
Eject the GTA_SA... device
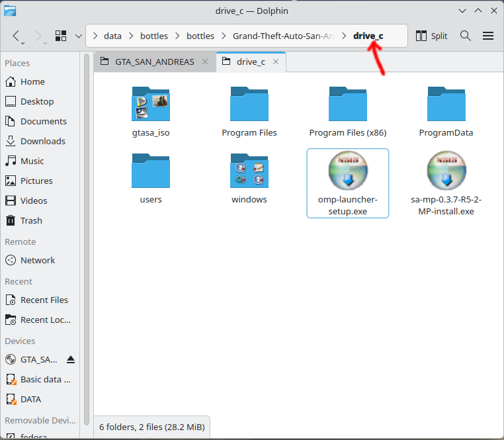(x=71, y=359)
